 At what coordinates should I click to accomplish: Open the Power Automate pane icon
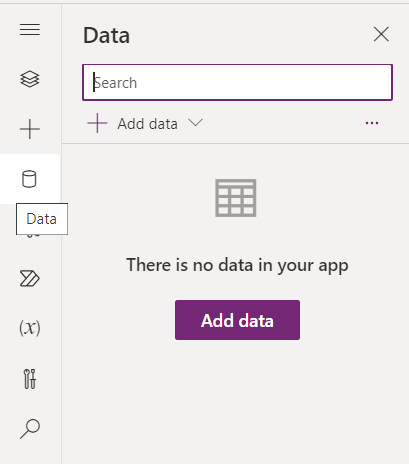click(30, 278)
